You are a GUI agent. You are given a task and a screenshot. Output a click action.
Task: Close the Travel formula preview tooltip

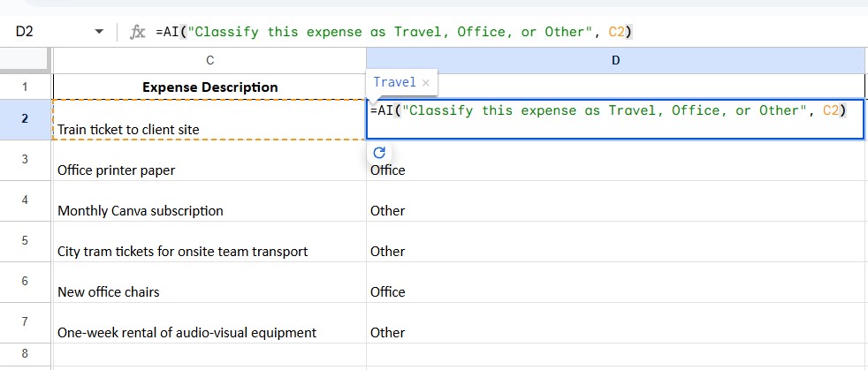tap(425, 82)
